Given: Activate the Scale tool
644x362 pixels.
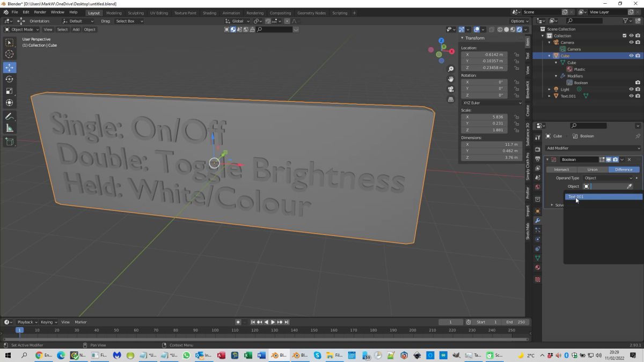Looking at the screenshot, I should click(x=10, y=91).
